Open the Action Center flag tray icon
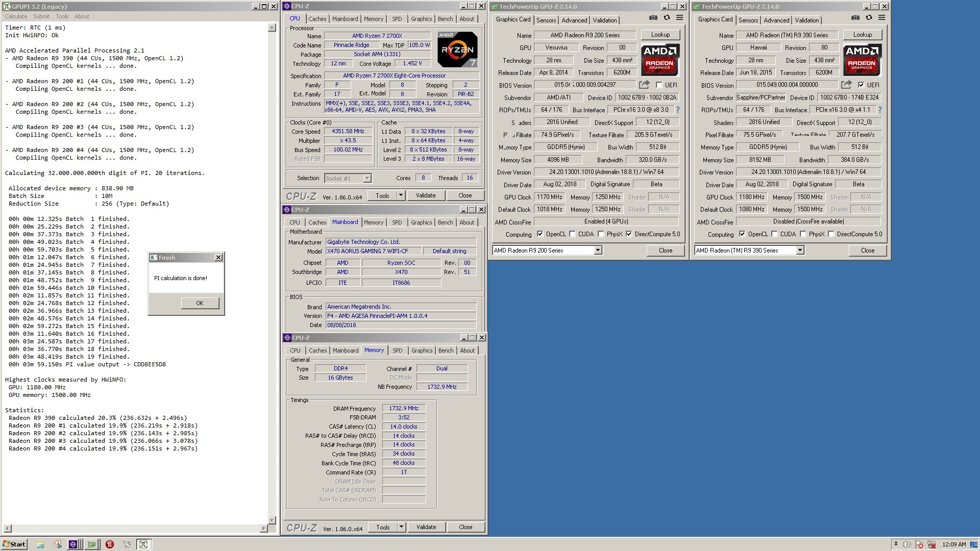The image size is (980, 551). point(919,544)
